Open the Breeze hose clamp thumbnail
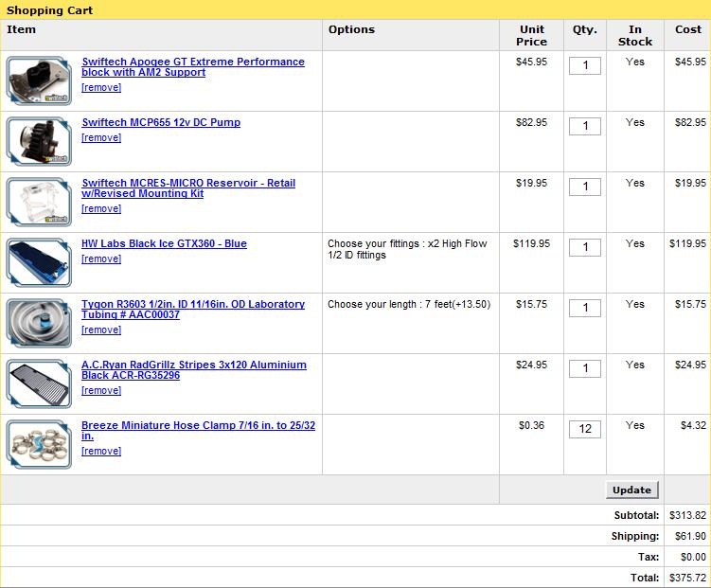This screenshot has height=588, width=711. tap(39, 444)
